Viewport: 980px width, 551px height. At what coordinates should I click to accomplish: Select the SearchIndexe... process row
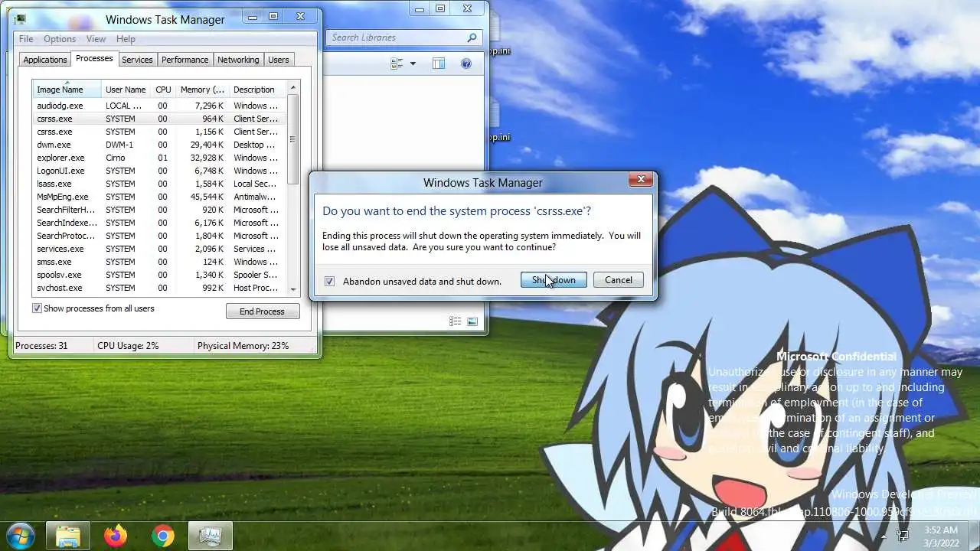158,223
